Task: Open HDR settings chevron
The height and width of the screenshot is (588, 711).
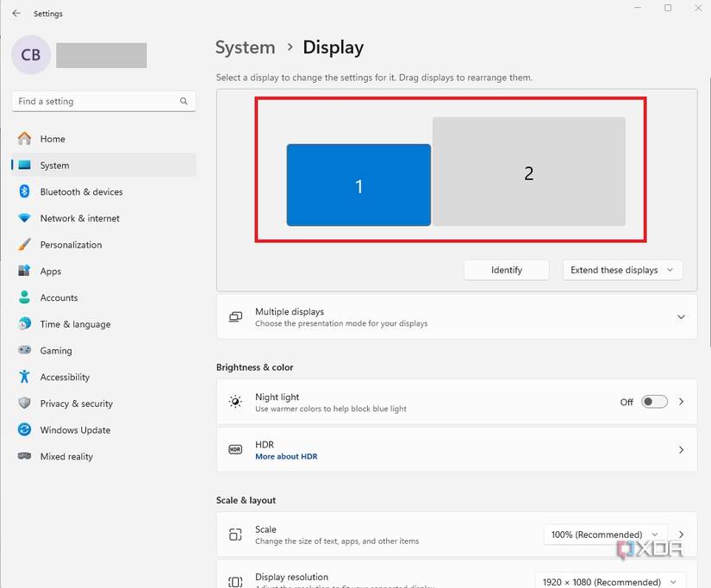Action: coord(681,449)
